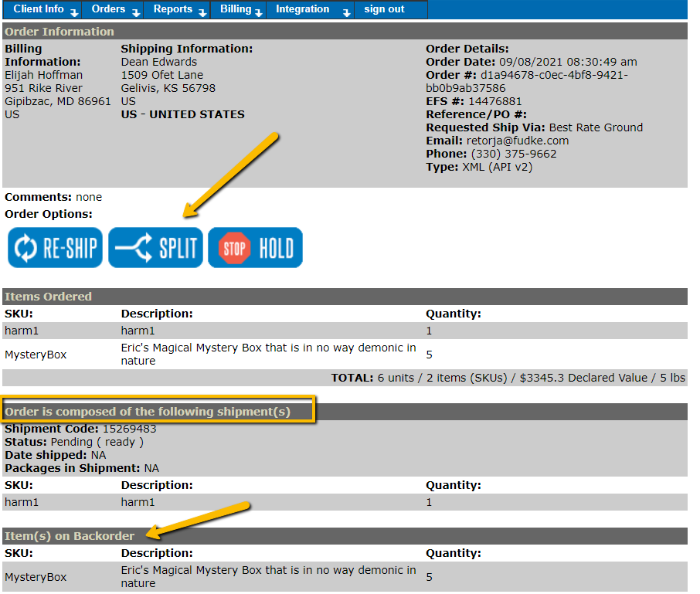Click shipping name Dean Edwards

tap(159, 62)
